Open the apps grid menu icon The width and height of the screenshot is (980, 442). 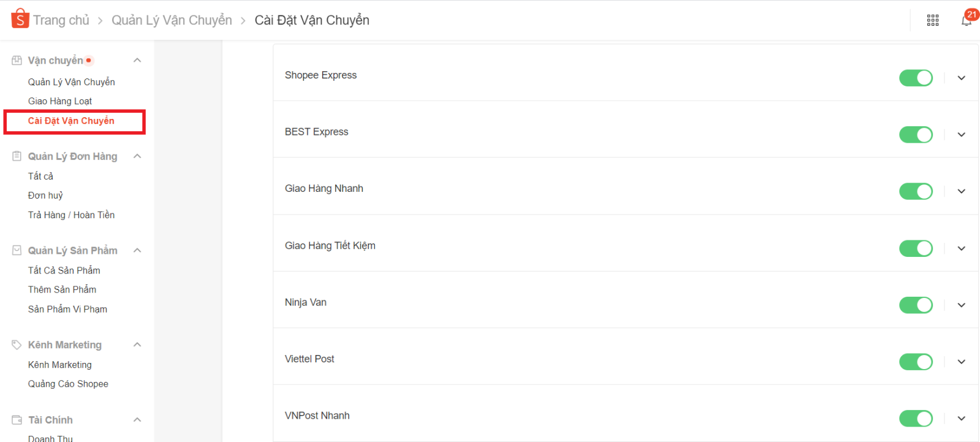point(933,20)
